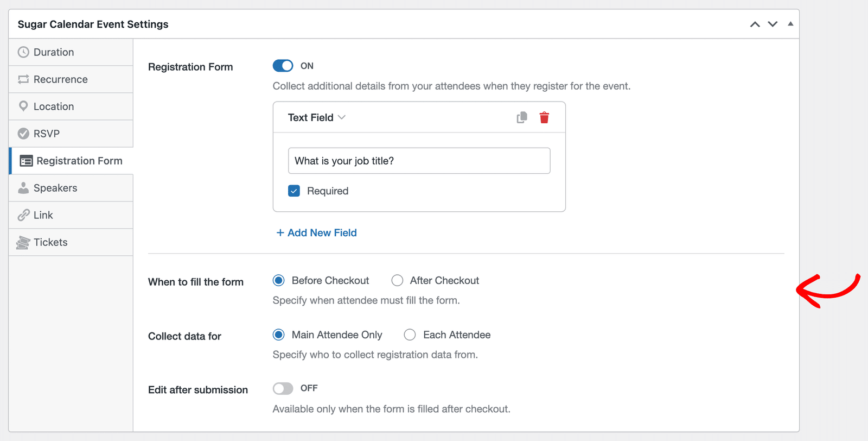The width and height of the screenshot is (868, 441).
Task: Move settings panel up with arrow
Action: pos(755,24)
